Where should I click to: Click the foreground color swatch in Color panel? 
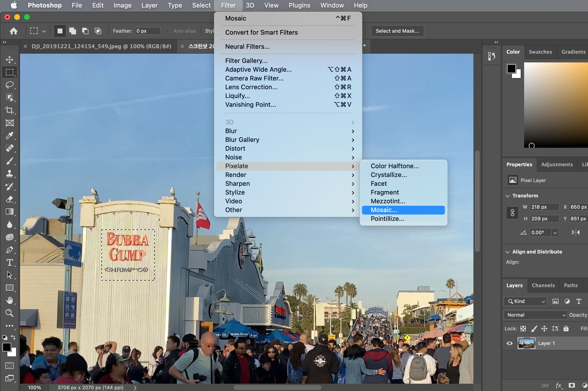pyautogui.click(x=511, y=69)
